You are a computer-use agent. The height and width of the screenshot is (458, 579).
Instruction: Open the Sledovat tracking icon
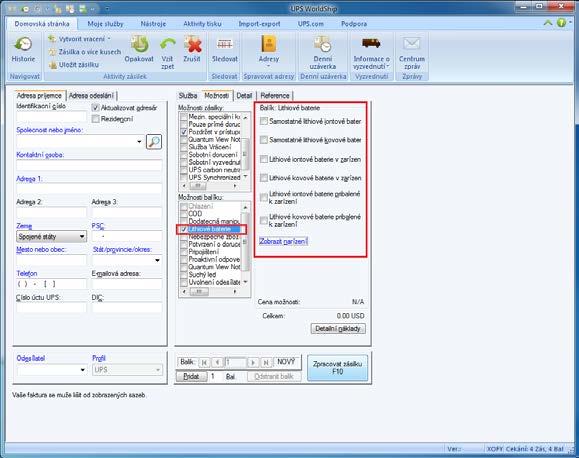(225, 45)
